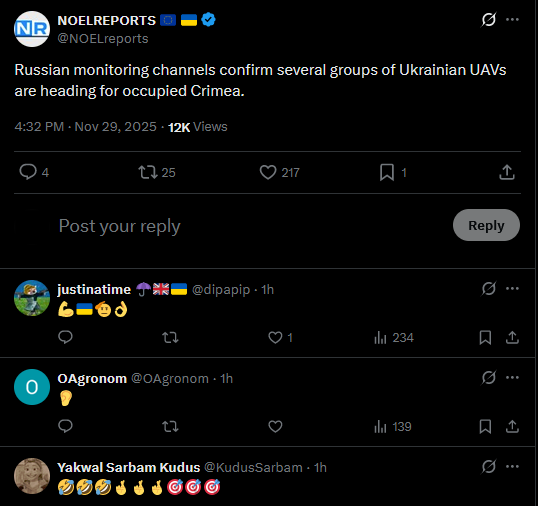View analytics for justinatime's reply, 234 views
Image resolution: width=538 pixels, height=506 pixels.
tap(394, 338)
